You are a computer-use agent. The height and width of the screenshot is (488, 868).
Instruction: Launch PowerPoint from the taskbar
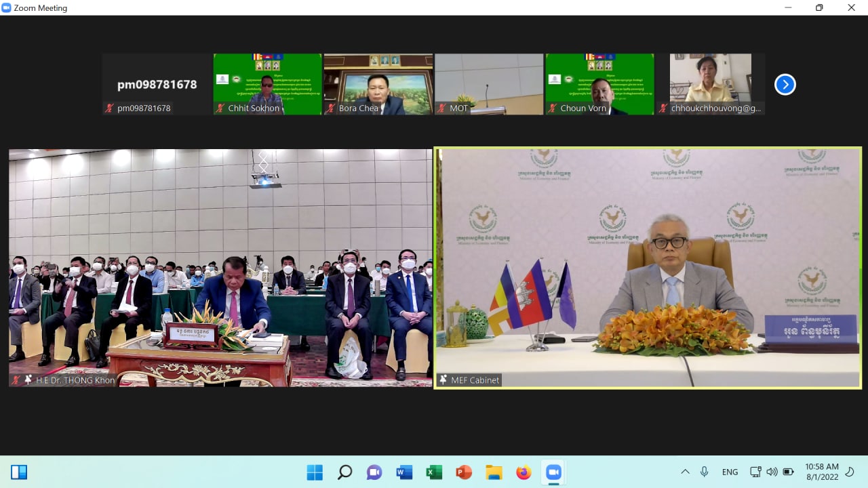464,472
